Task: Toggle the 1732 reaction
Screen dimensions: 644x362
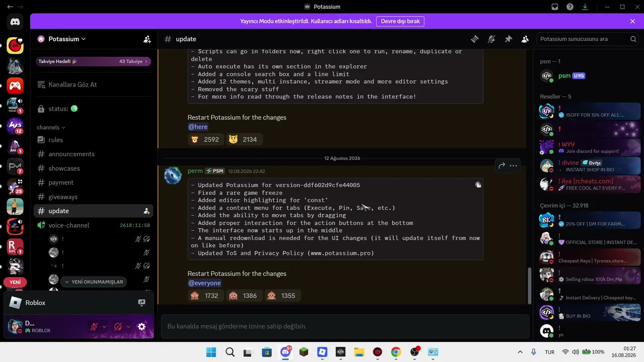Action: tap(205, 296)
